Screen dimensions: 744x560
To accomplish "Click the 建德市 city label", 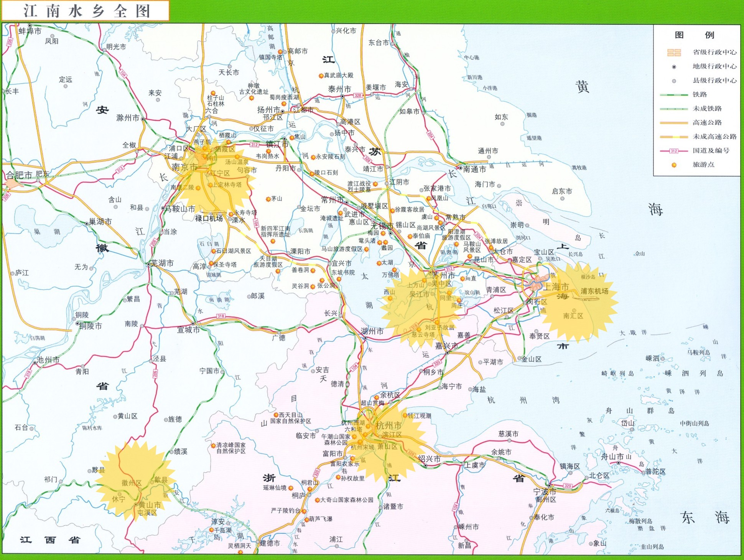I will click(270, 543).
